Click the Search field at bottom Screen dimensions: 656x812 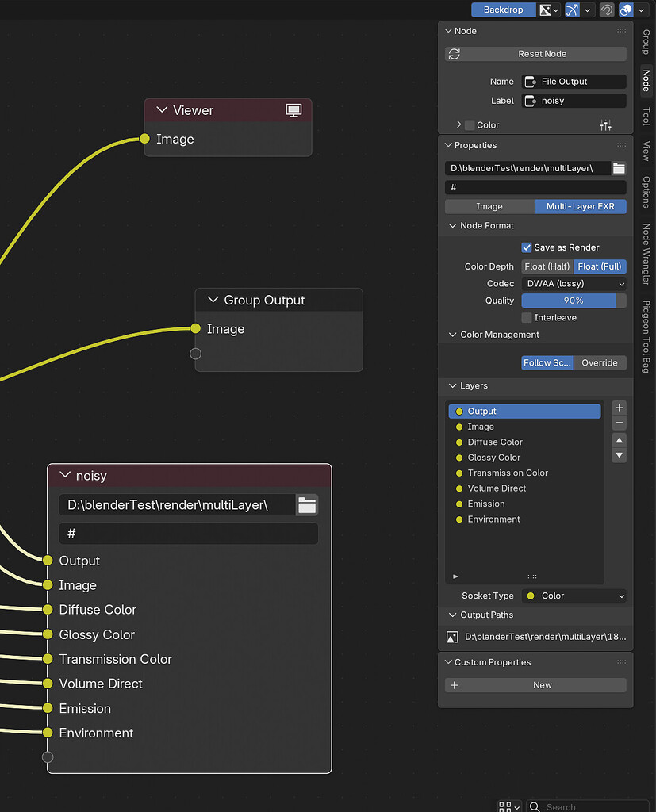587,806
